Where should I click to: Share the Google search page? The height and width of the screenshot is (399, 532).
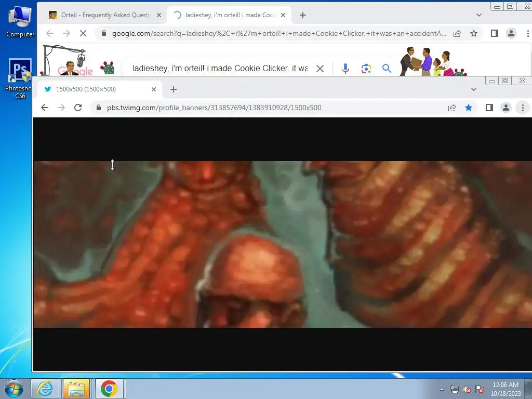click(457, 33)
